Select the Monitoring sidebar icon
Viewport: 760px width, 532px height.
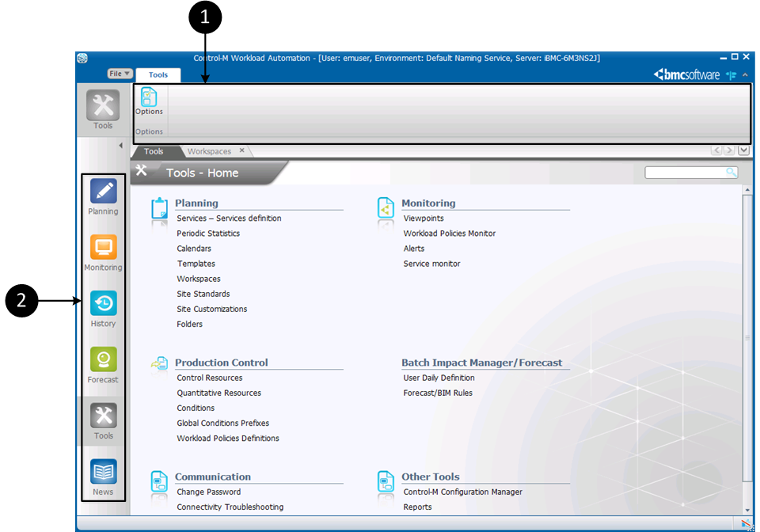(x=103, y=248)
